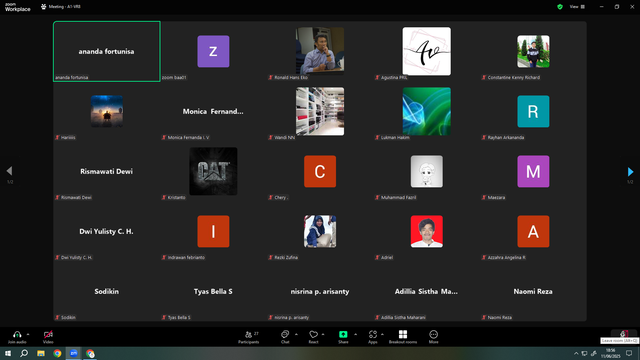Viewport: 640px width, 360px height.
Task: Click orange A avatar of Azzahra Angelina R
Action: coord(533,231)
